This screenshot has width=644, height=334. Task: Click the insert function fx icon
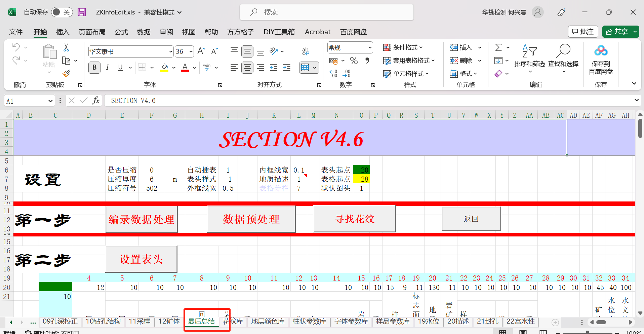click(x=96, y=100)
